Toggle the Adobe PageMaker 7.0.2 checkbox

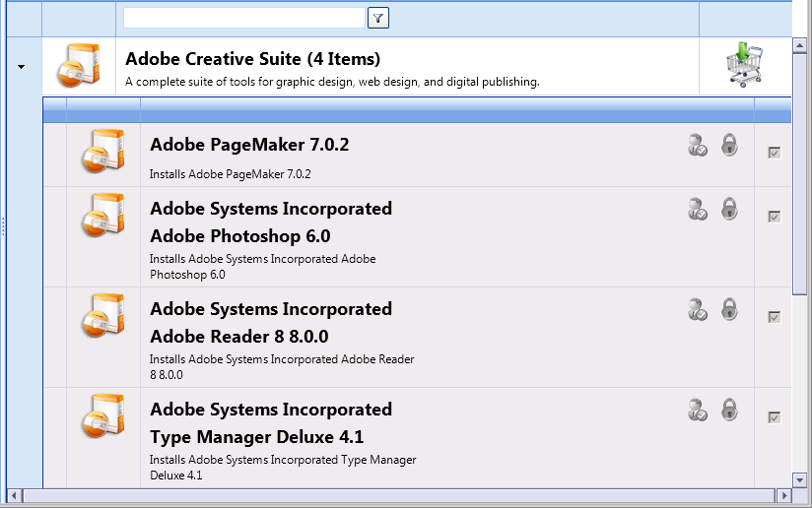(775, 153)
